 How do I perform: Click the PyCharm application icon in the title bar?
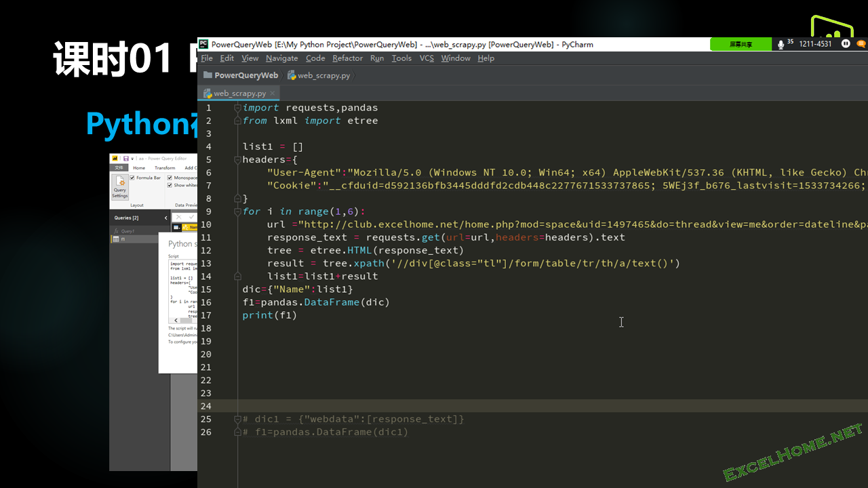point(203,44)
